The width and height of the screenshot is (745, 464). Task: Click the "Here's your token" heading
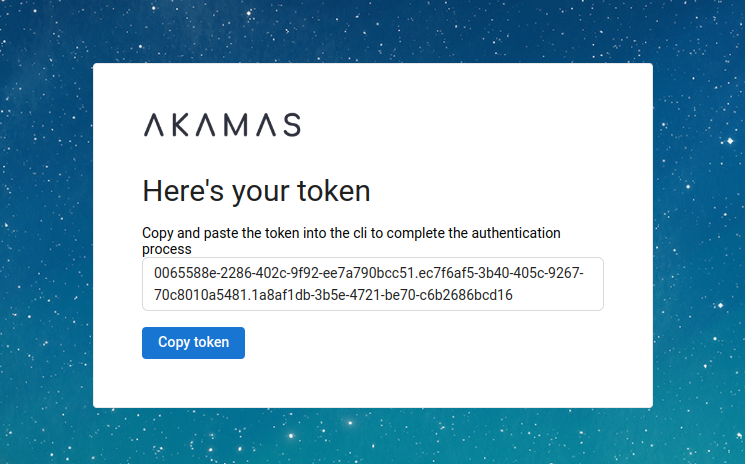[256, 190]
